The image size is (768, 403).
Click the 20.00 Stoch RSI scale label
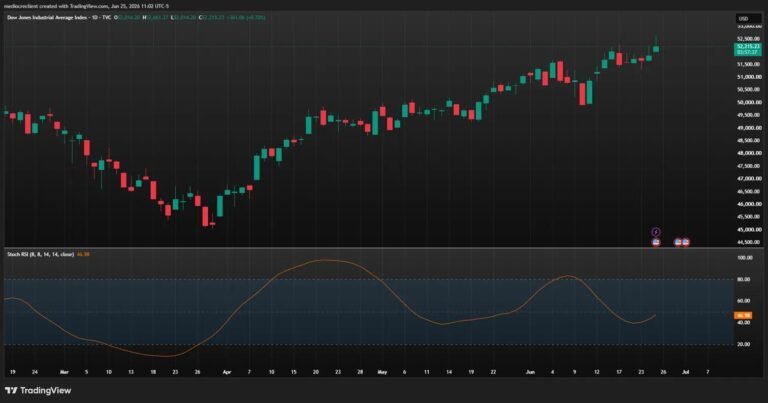pyautogui.click(x=744, y=344)
